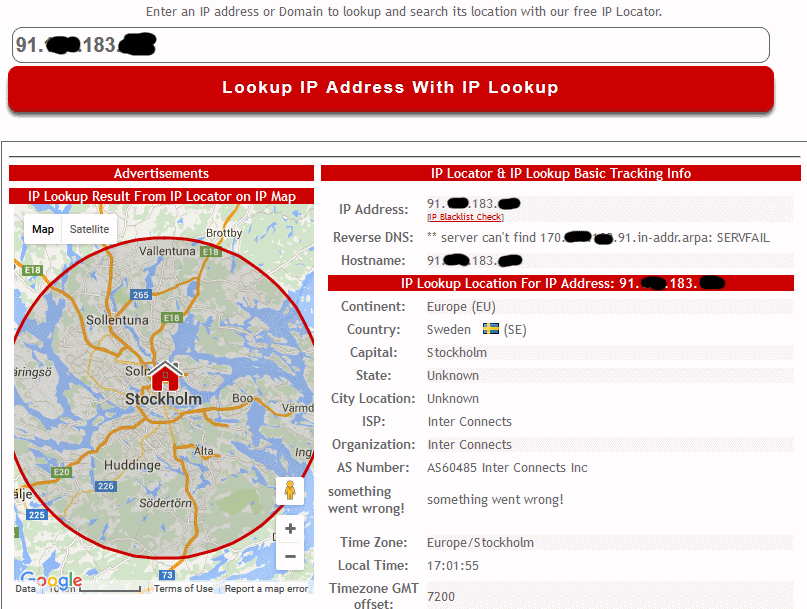Click the 265 road shield on map
The width and height of the screenshot is (807, 609).
pos(141,295)
